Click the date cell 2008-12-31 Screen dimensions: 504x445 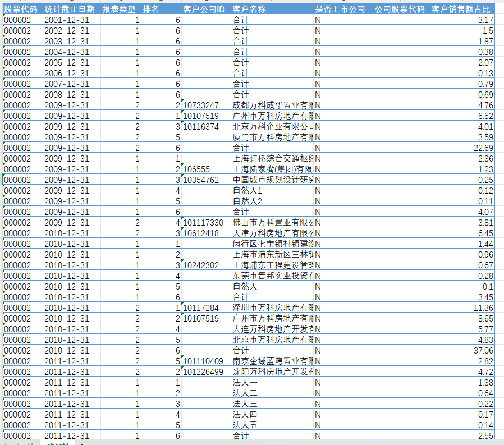point(71,94)
